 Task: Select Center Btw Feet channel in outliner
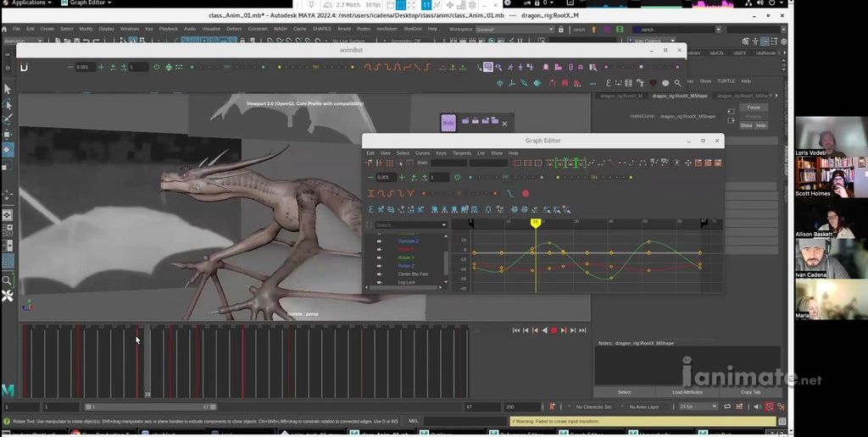click(413, 274)
